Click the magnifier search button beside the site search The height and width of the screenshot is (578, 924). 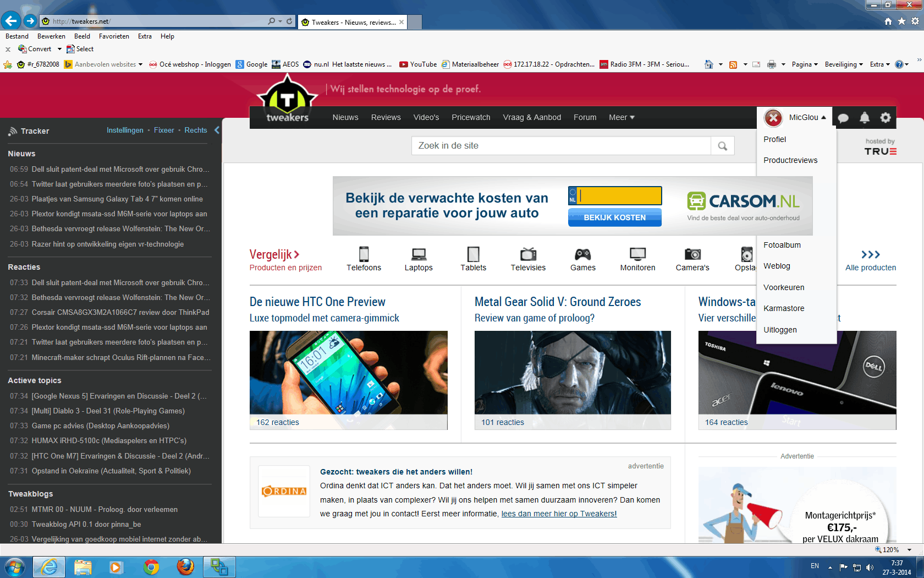(723, 146)
